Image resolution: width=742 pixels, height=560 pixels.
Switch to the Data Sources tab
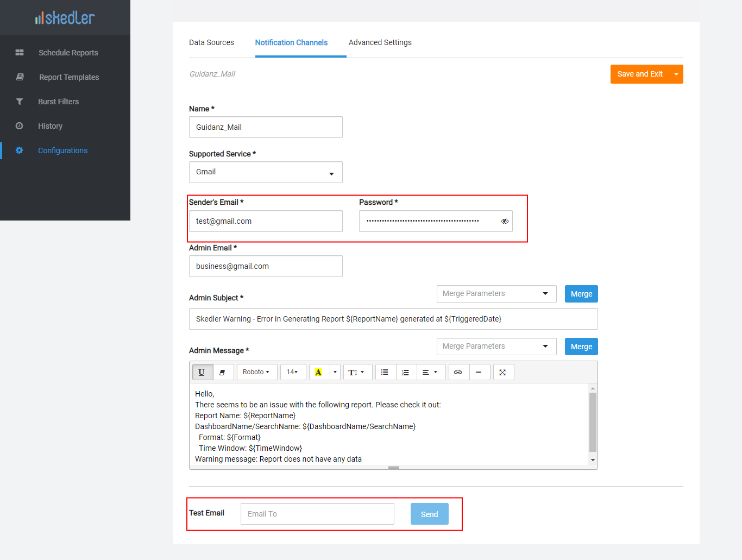pos(211,42)
